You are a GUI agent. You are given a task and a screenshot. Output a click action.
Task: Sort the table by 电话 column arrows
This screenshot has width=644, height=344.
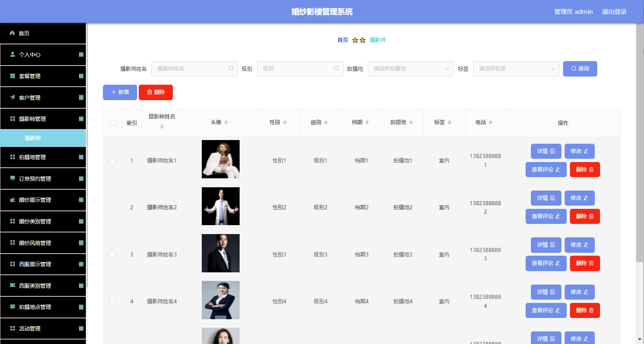pyautogui.click(x=491, y=122)
